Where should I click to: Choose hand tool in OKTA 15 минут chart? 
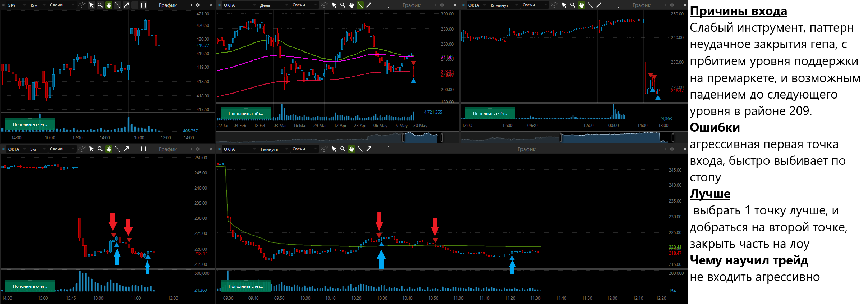coord(582,5)
